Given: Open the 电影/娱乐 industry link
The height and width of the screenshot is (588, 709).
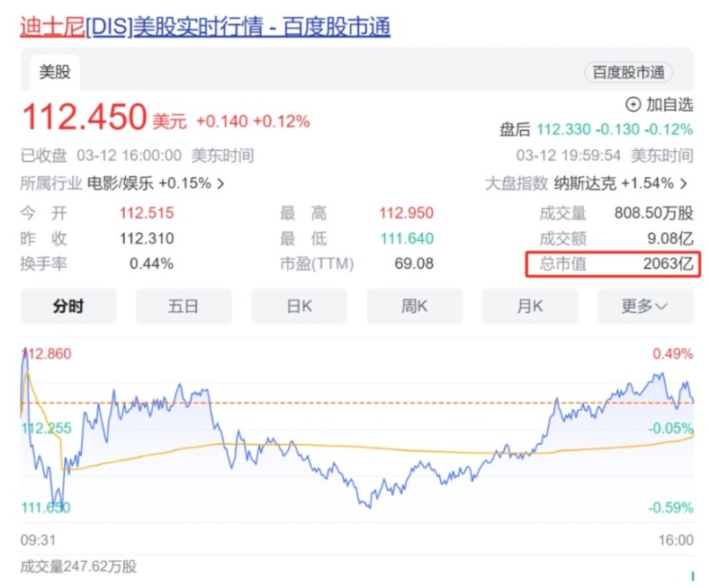Looking at the screenshot, I should pos(121,183).
